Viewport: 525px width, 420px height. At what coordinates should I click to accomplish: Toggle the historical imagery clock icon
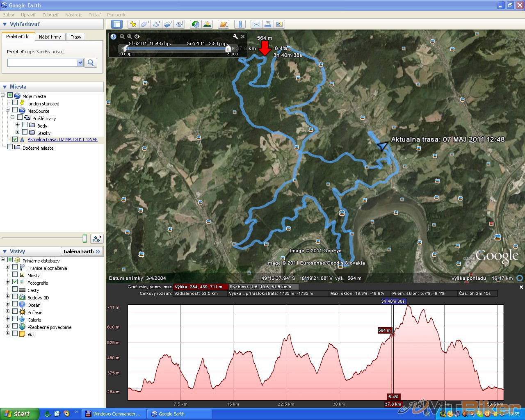[x=196, y=24]
